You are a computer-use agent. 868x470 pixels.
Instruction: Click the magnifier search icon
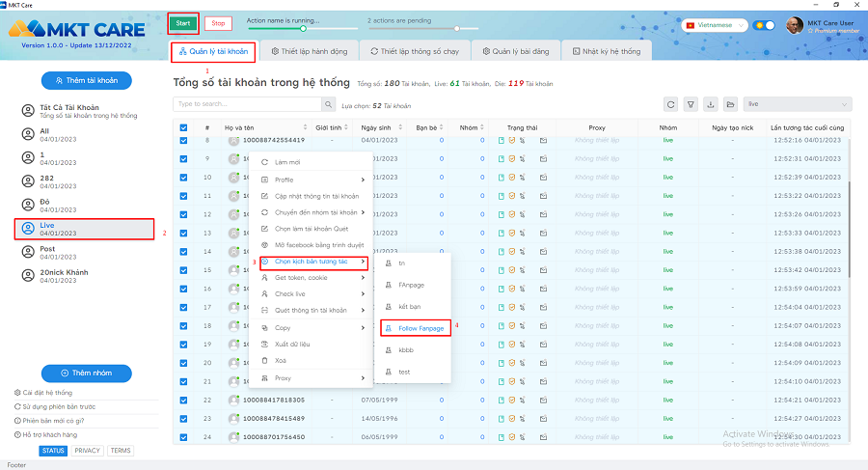click(x=329, y=104)
